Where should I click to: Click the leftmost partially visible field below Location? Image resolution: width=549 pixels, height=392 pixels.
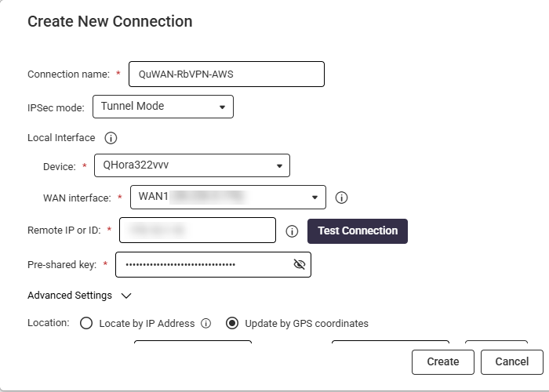(193, 343)
